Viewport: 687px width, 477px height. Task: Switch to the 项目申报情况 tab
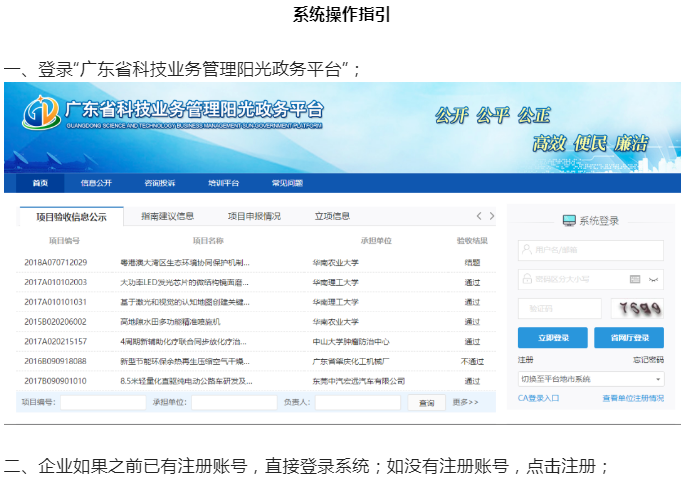pos(254,216)
